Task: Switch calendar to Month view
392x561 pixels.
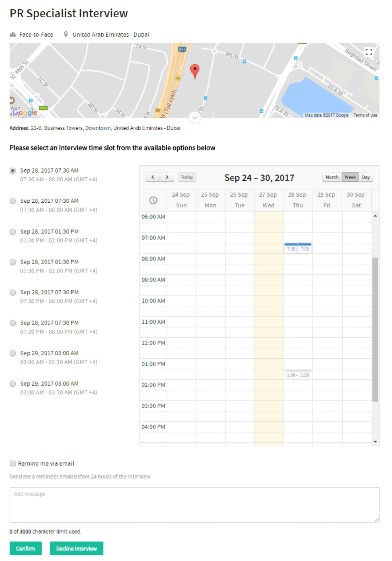Action: click(x=332, y=177)
